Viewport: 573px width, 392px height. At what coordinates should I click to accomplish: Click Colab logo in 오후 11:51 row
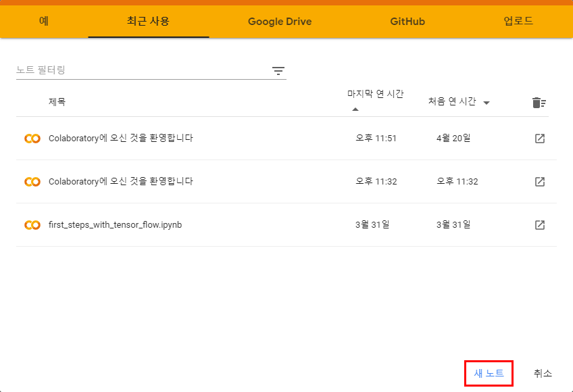click(32, 139)
